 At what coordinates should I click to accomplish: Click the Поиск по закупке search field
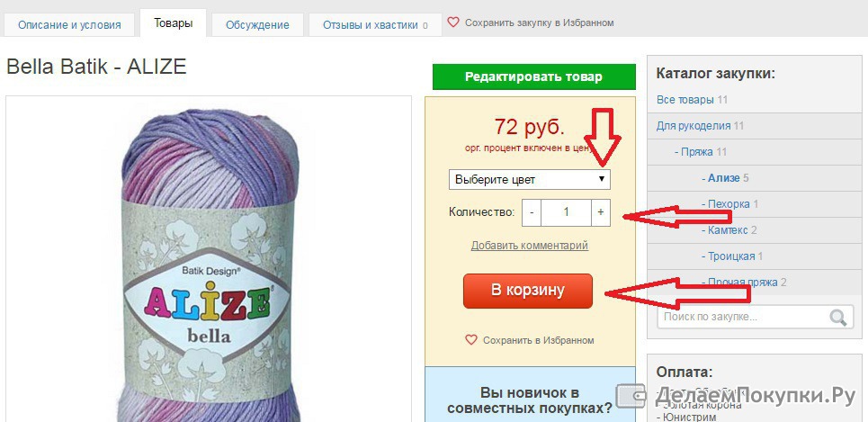[744, 318]
